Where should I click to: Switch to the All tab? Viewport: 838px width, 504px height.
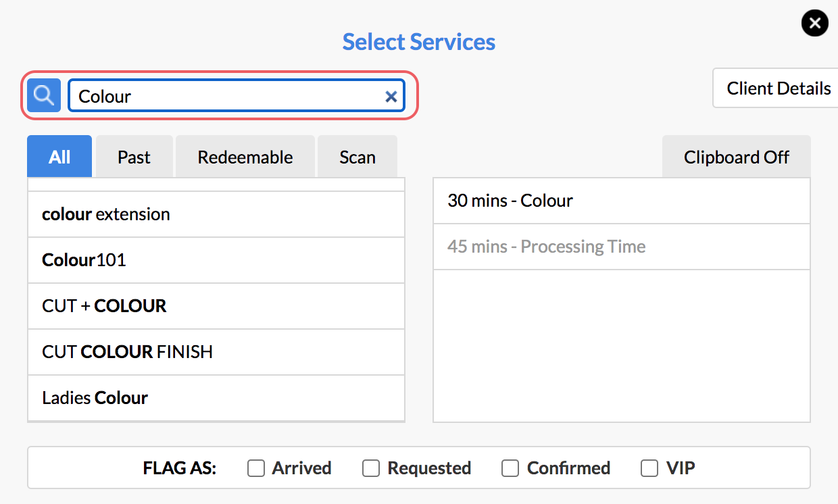pos(59,157)
